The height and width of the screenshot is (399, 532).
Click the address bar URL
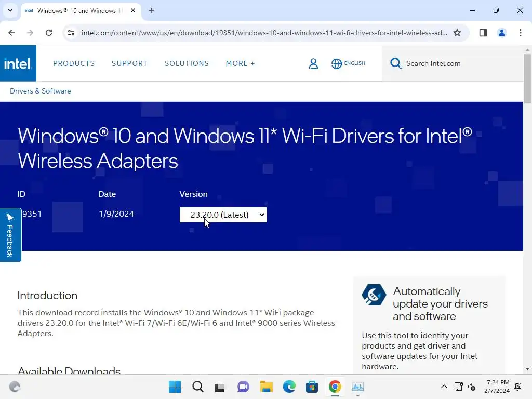(264, 33)
